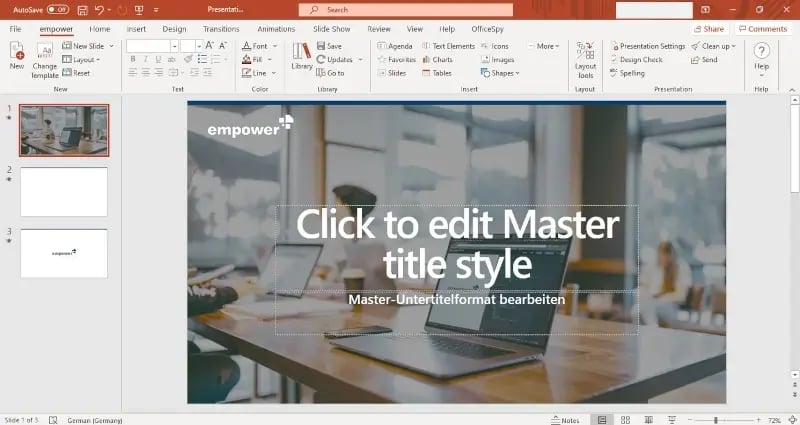
Task: Expand the New Slide dropdown arrow
Action: [x=111, y=46]
